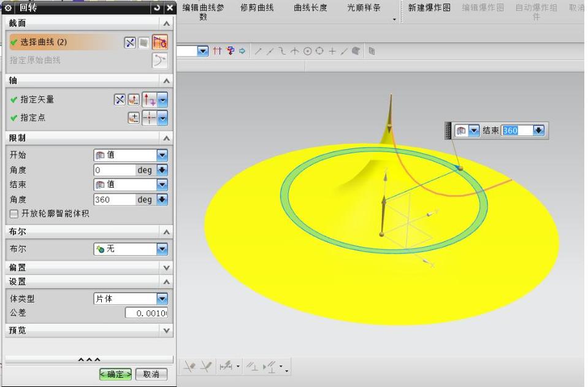Open the point type dropdown arrow in 指定点 row
Screen dimensions: 588x387
pos(162,118)
